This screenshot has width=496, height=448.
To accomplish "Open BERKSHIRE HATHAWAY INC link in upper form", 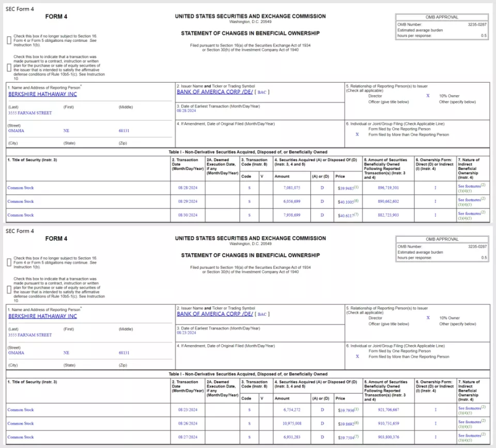I will tap(42, 94).
